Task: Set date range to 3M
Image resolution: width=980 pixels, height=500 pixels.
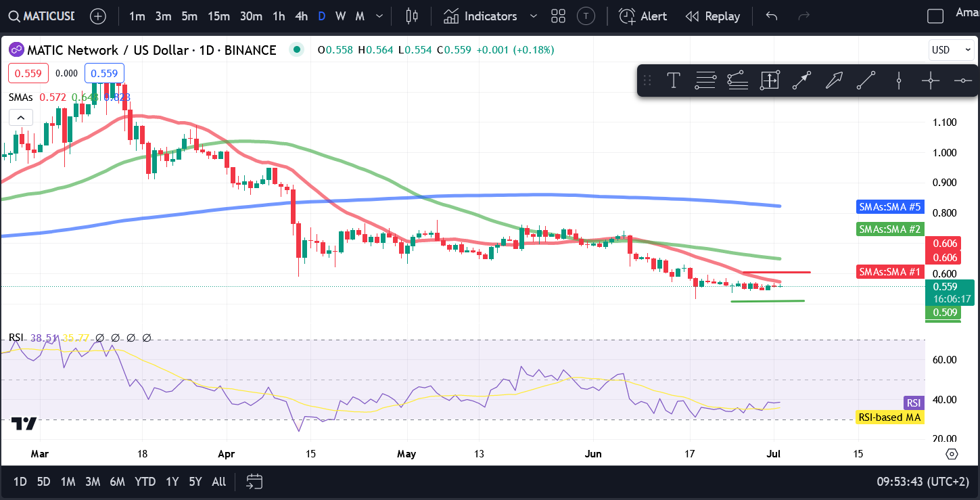Action: click(93, 482)
